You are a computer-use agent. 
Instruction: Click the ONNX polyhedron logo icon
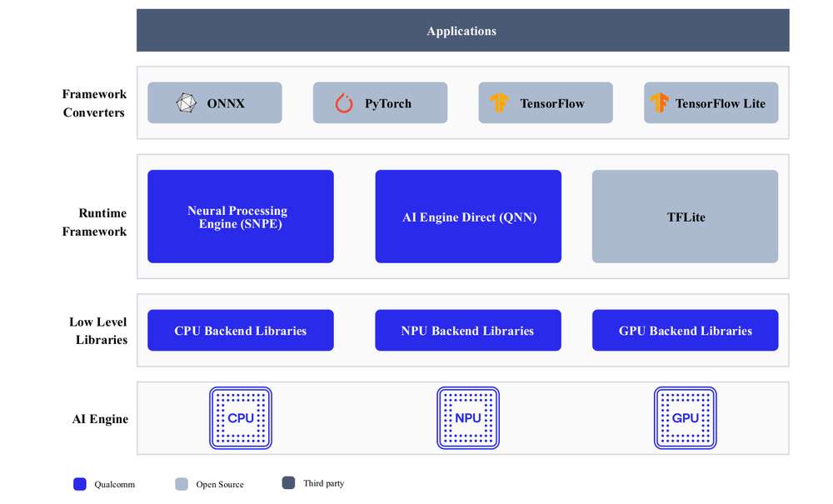(x=186, y=103)
